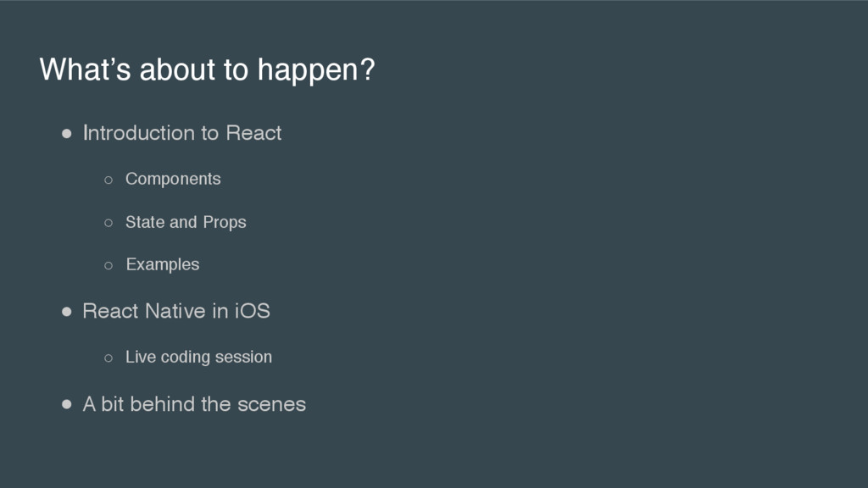Click the word "Props" in the sub-bullet
Viewport: 868px width, 488px height.
[224, 223]
